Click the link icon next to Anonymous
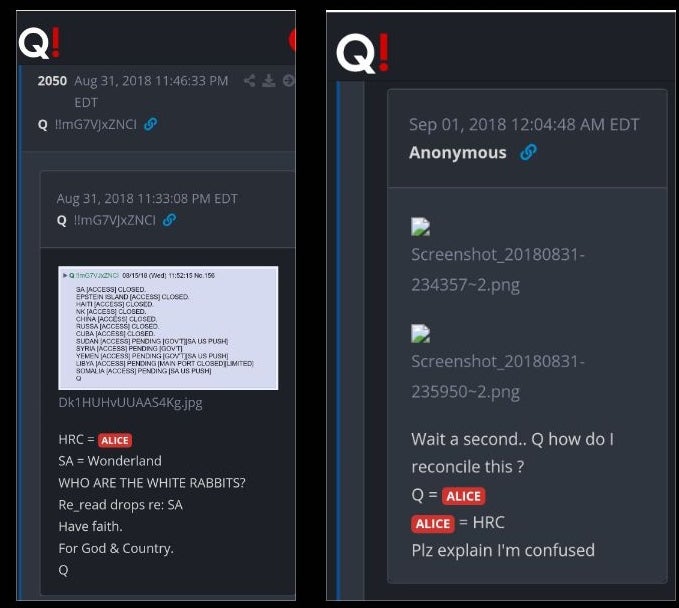The height and width of the screenshot is (608, 679). pos(528,152)
